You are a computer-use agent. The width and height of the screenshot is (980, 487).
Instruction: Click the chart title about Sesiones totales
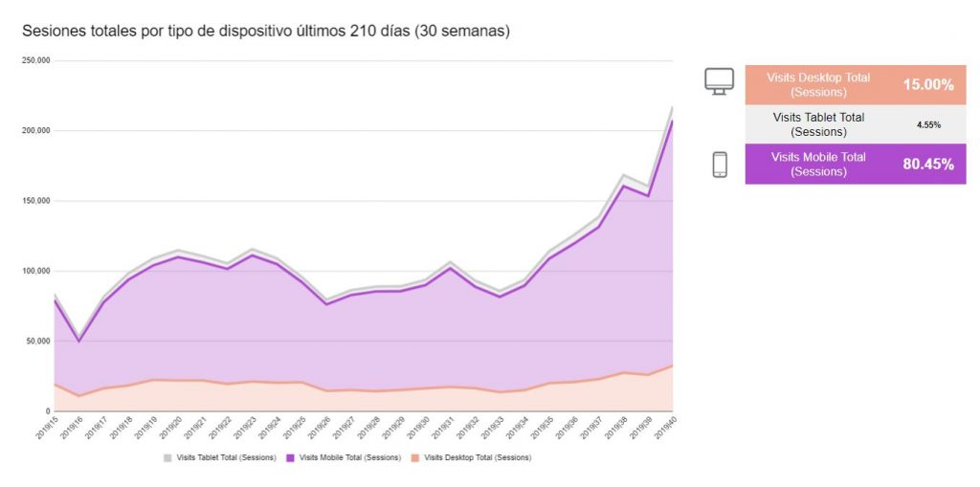pyautogui.click(x=266, y=32)
